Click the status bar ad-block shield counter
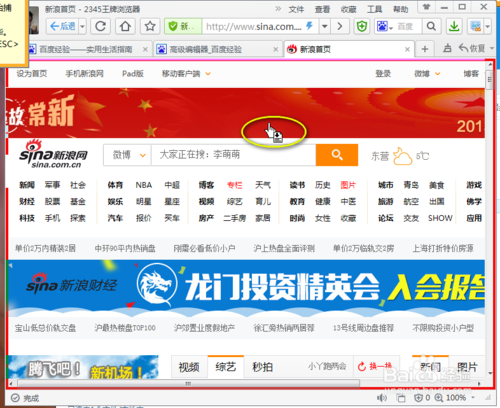This screenshot has height=408, width=500. (422, 398)
